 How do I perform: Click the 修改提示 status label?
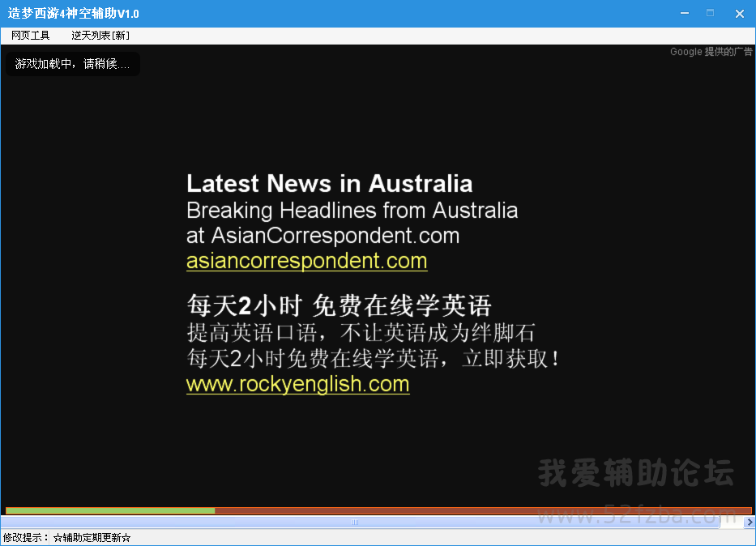click(x=26, y=537)
